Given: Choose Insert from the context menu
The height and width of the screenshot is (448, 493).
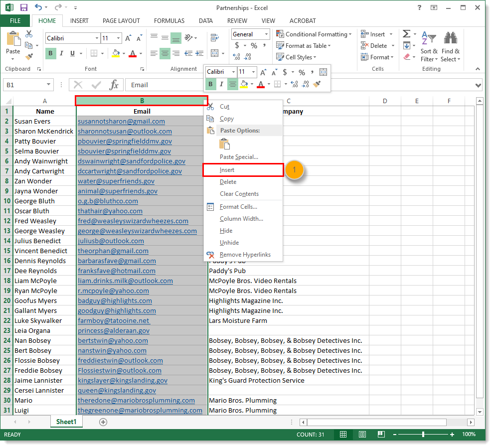Looking at the screenshot, I should 243,170.
